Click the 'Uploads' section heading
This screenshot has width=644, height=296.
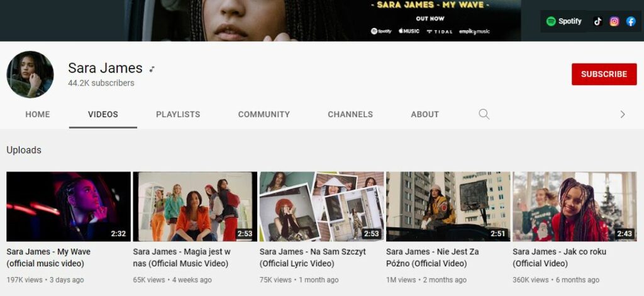[x=24, y=150]
